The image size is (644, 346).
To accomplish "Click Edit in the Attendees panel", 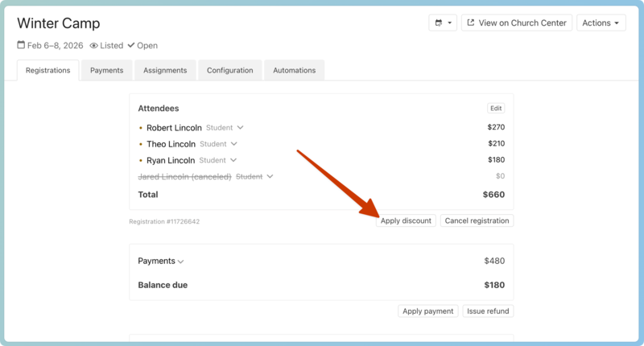I will 496,109.
